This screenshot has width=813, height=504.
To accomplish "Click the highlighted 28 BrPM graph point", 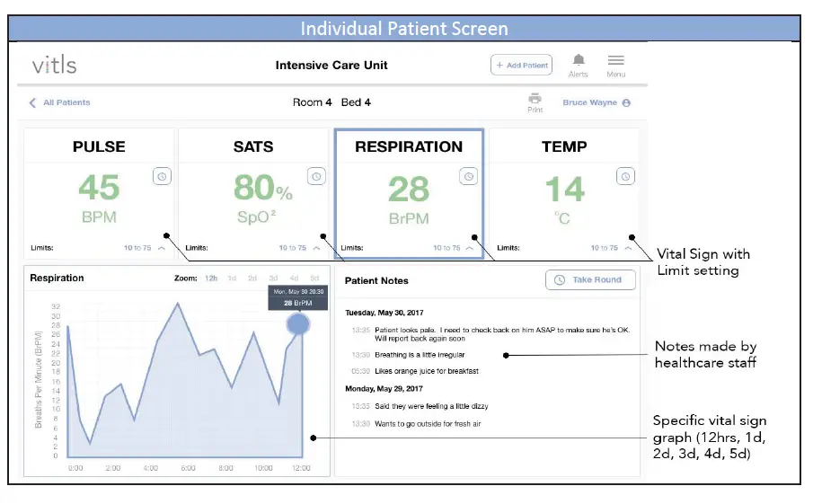I will (298, 324).
